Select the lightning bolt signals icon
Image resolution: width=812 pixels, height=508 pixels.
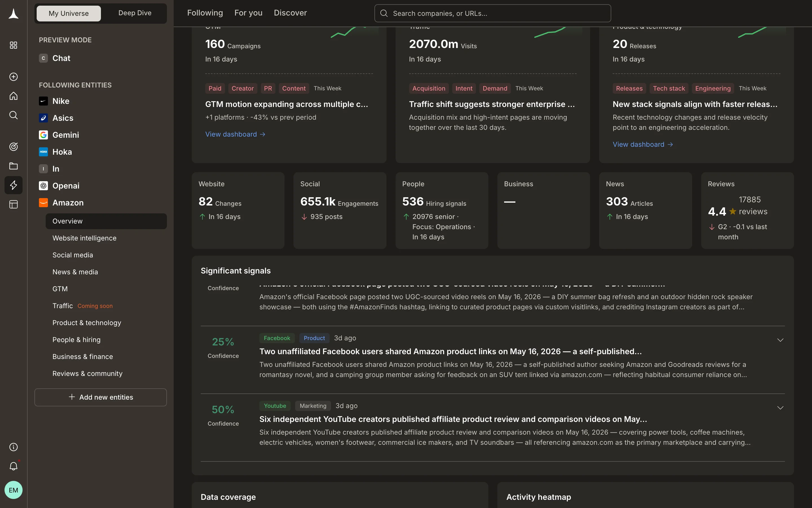(14, 185)
